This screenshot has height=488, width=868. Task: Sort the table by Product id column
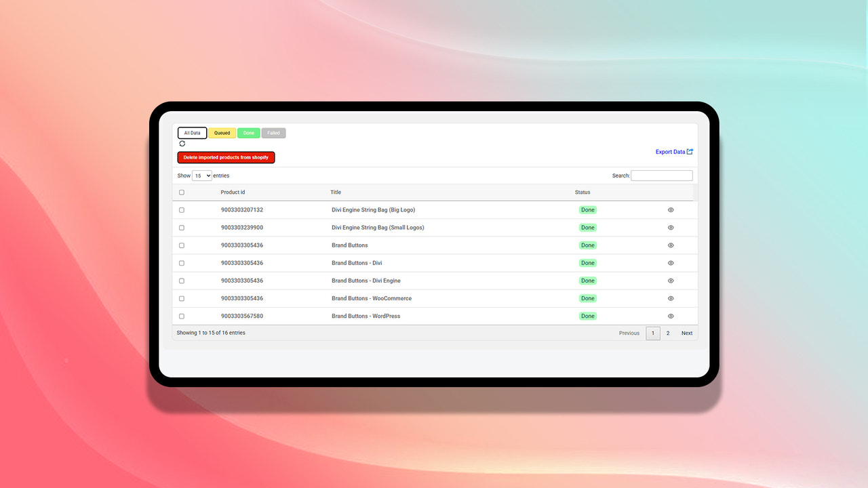click(x=233, y=192)
